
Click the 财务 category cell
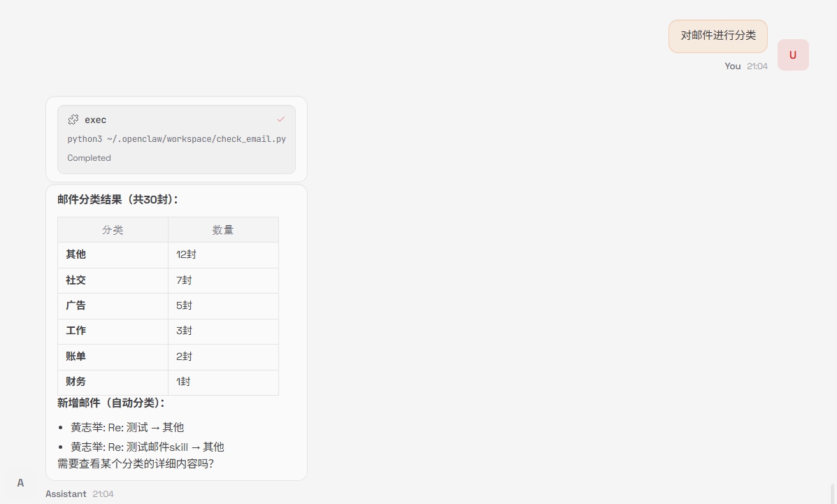(x=76, y=382)
